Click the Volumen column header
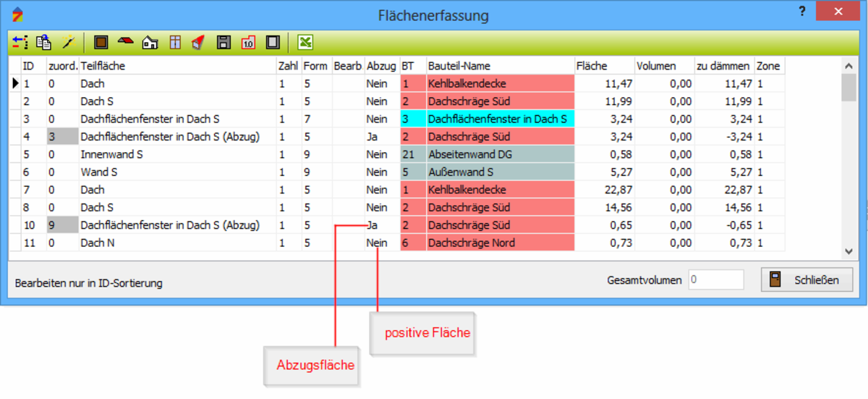This screenshot has width=868, height=399. [664, 66]
